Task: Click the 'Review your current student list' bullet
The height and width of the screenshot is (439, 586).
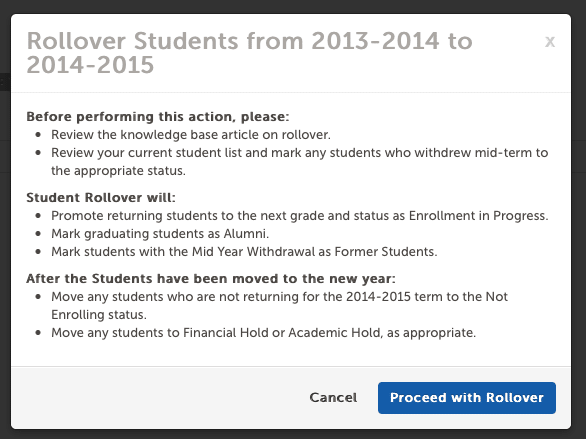Action: point(300,162)
